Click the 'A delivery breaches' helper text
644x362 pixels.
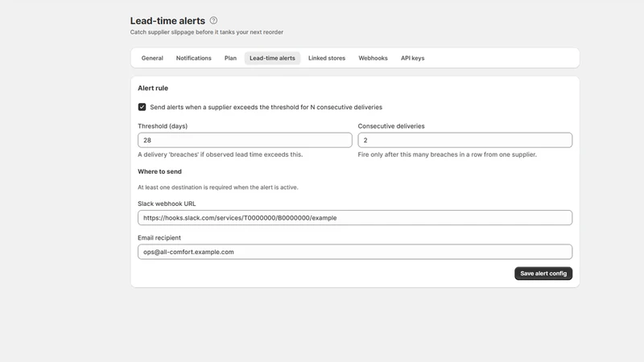(220, 154)
